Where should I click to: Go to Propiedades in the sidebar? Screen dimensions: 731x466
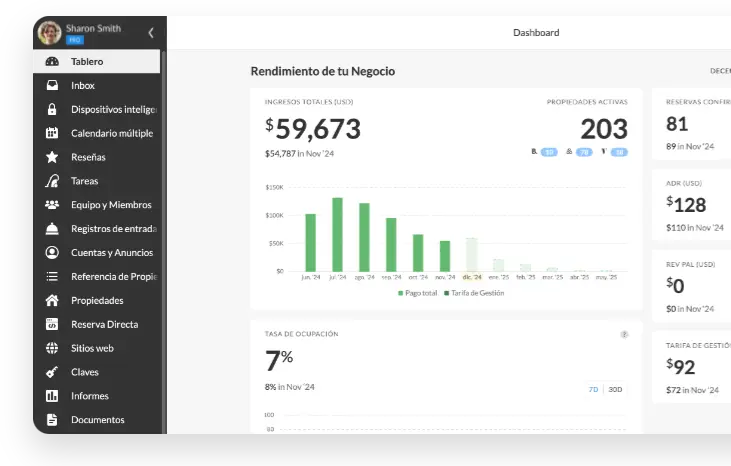pos(97,301)
